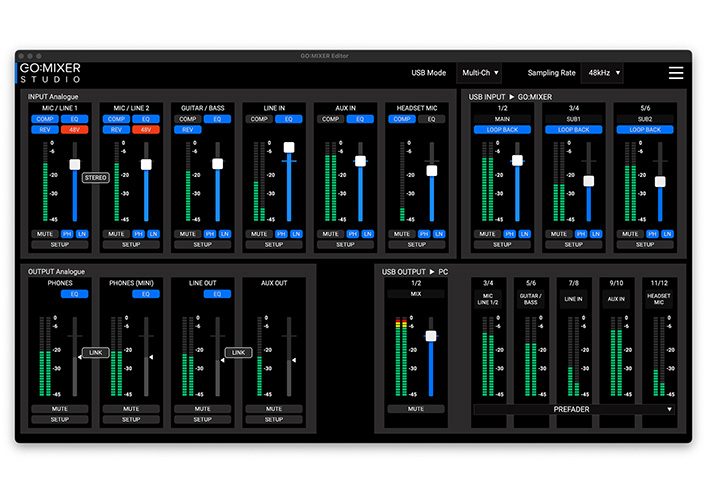
Task: Click LINK between PHONES and PHONES (MINI)
Action: pyautogui.click(x=95, y=352)
